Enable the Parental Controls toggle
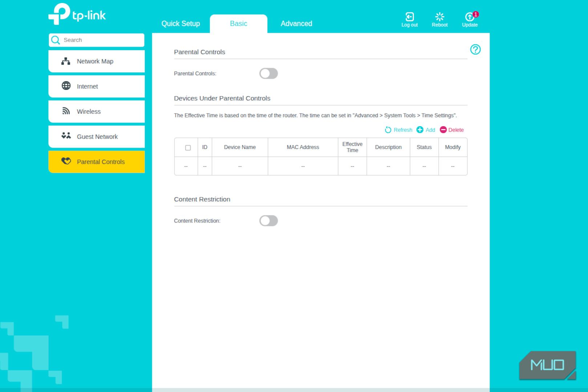 (269, 73)
